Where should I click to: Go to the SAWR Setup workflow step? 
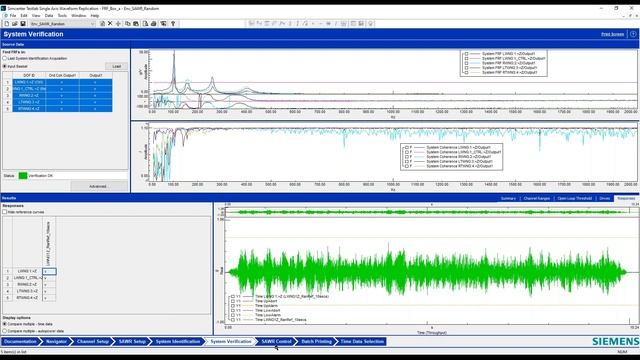[132, 342]
